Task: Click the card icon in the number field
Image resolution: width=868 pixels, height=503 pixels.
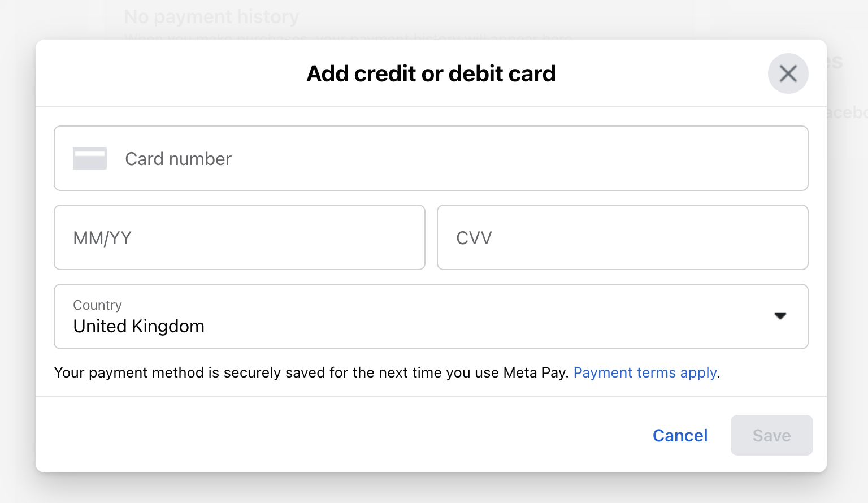Action: (90, 158)
